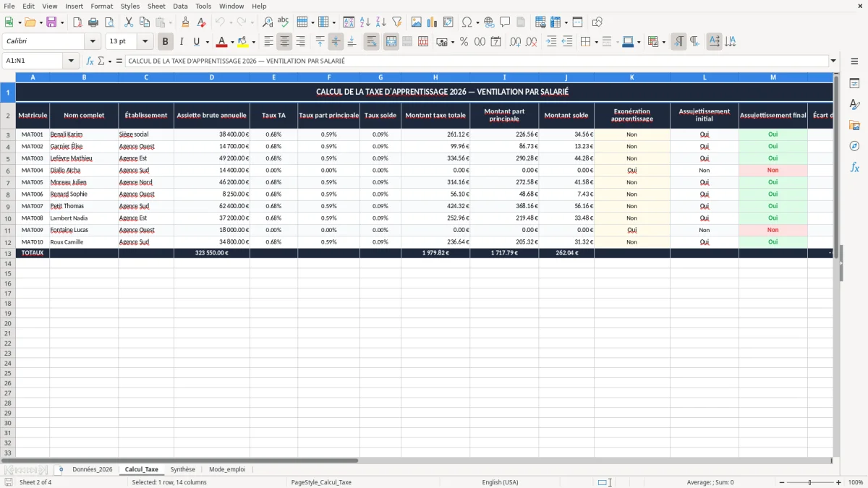
Task: Toggle Center Horizontally alignment
Action: coord(284,42)
